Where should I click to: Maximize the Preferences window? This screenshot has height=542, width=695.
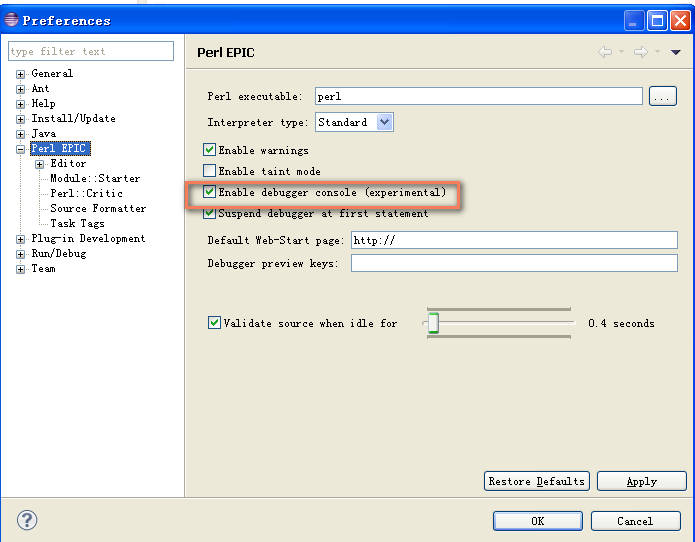(x=657, y=20)
